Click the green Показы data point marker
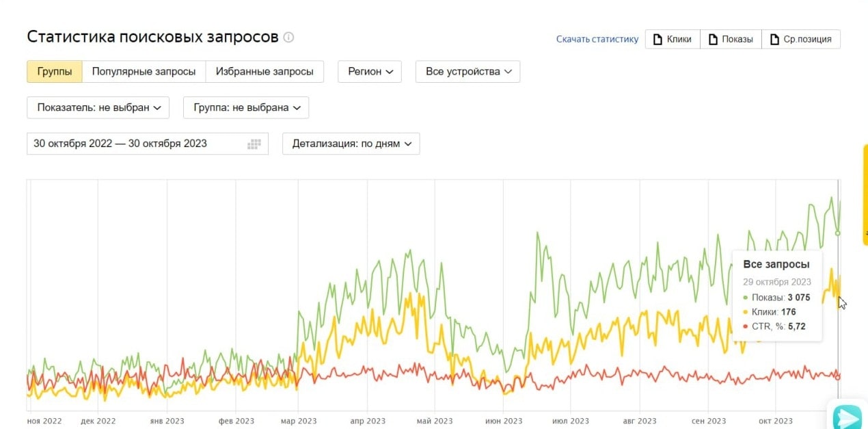Viewport: 868px width, 429px height. [x=838, y=233]
